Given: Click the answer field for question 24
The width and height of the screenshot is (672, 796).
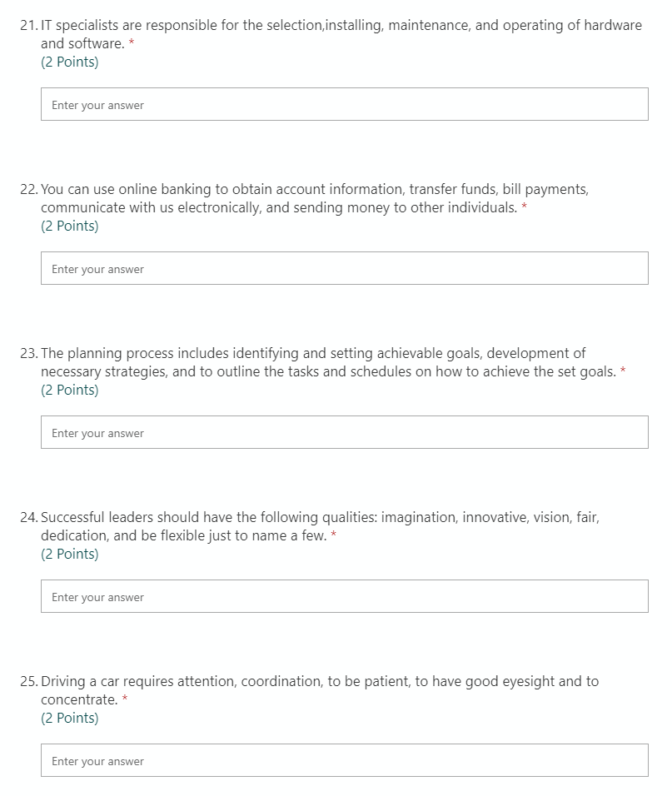Looking at the screenshot, I should pyautogui.click(x=344, y=595).
